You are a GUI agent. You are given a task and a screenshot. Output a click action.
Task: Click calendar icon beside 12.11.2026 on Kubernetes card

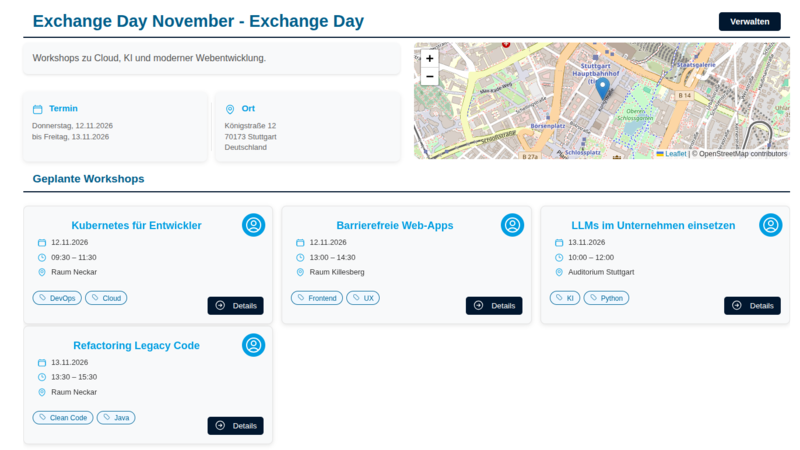42,243
